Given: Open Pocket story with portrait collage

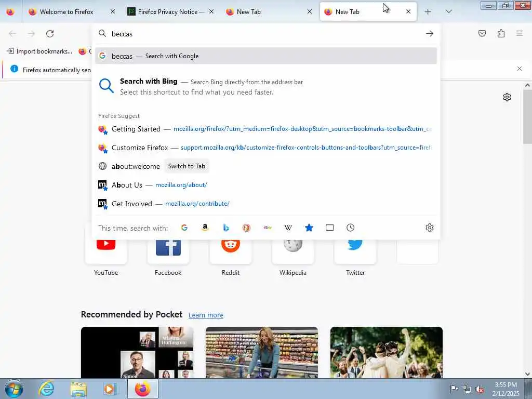Looking at the screenshot, I should tap(137, 353).
